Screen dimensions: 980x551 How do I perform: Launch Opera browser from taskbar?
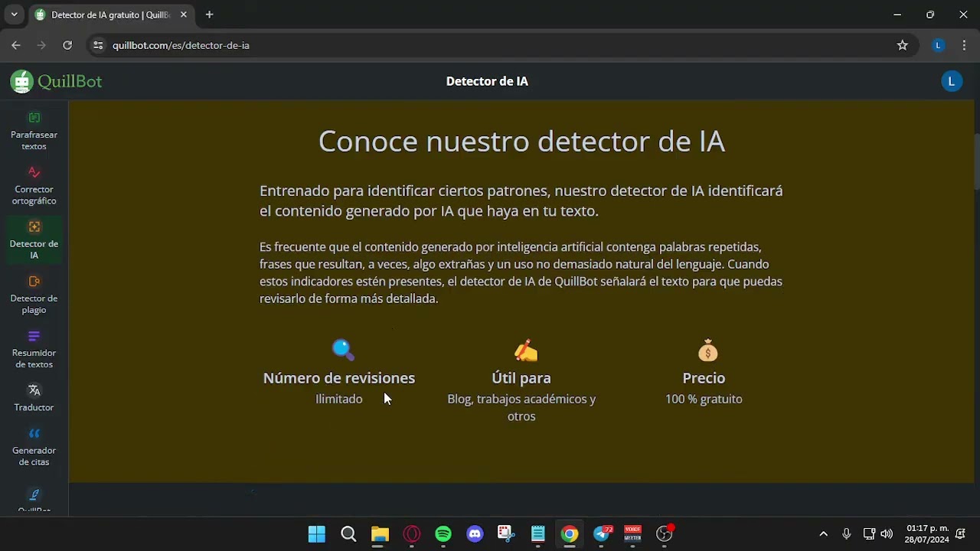coord(412,534)
